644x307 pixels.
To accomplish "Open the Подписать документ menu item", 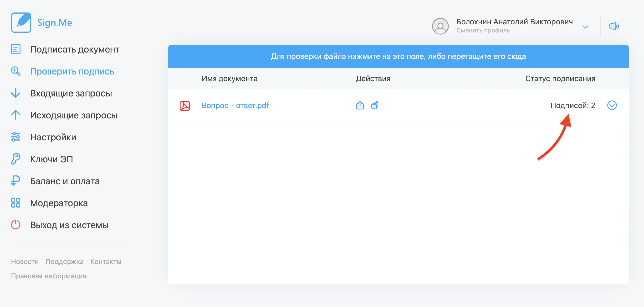I will point(75,49).
